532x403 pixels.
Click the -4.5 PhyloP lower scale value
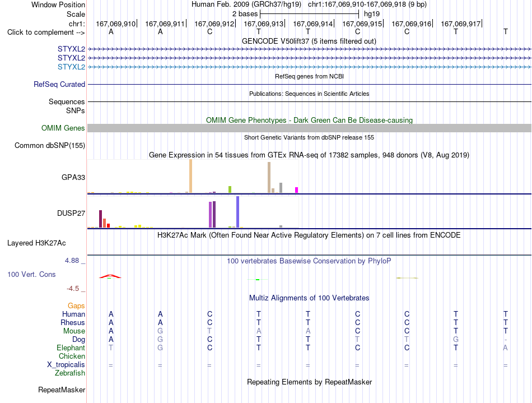(73, 289)
